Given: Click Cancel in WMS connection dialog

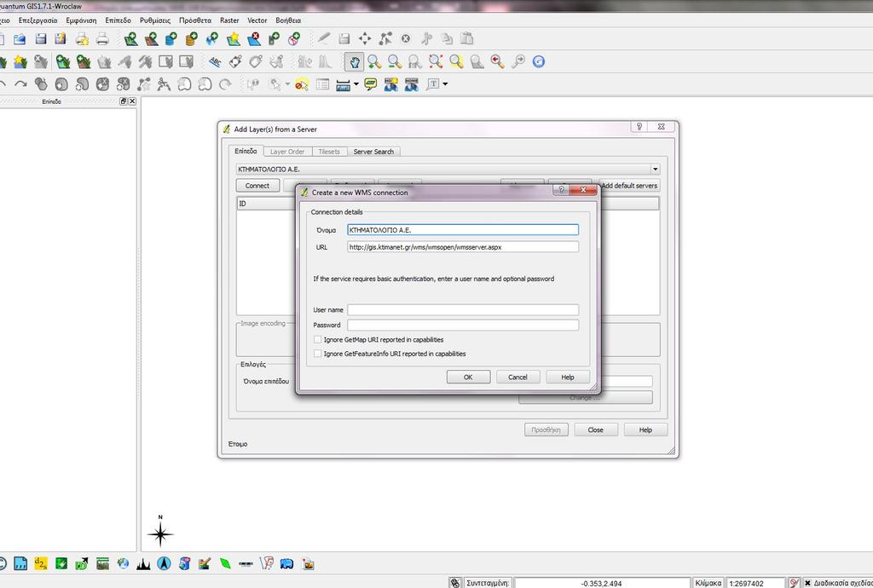Looking at the screenshot, I should point(517,378).
